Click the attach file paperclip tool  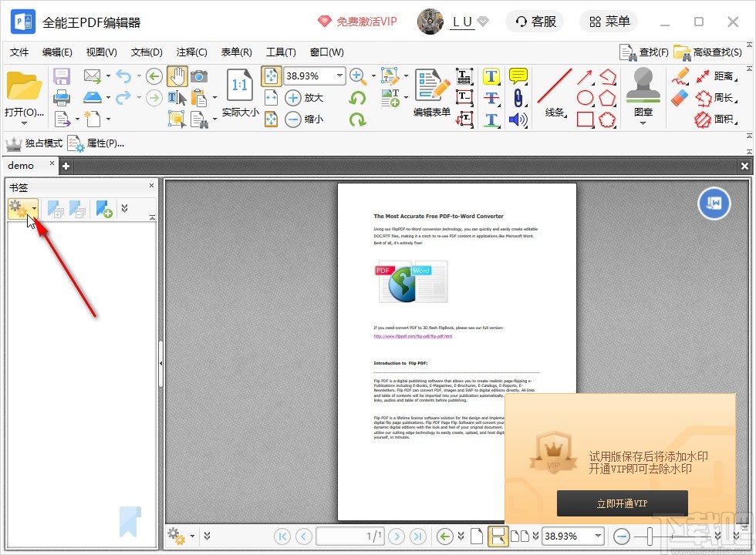pyautogui.click(x=518, y=98)
